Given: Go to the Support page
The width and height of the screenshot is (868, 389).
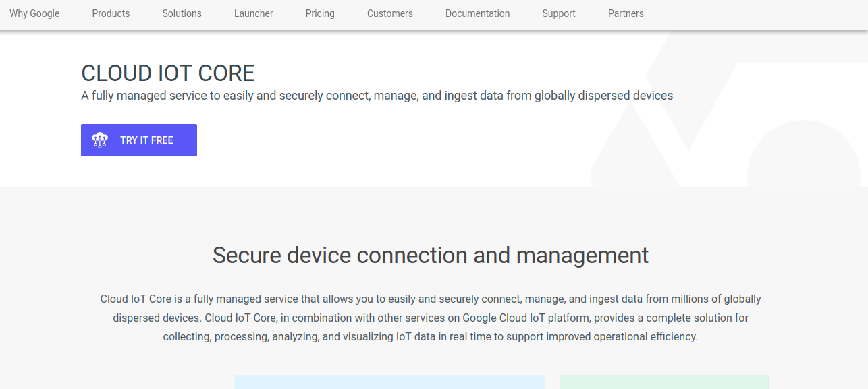Looking at the screenshot, I should [559, 13].
